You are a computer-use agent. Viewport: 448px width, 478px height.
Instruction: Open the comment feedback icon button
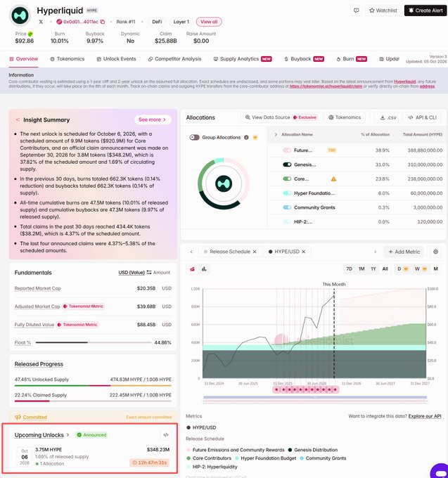pyautogui.click(x=356, y=11)
